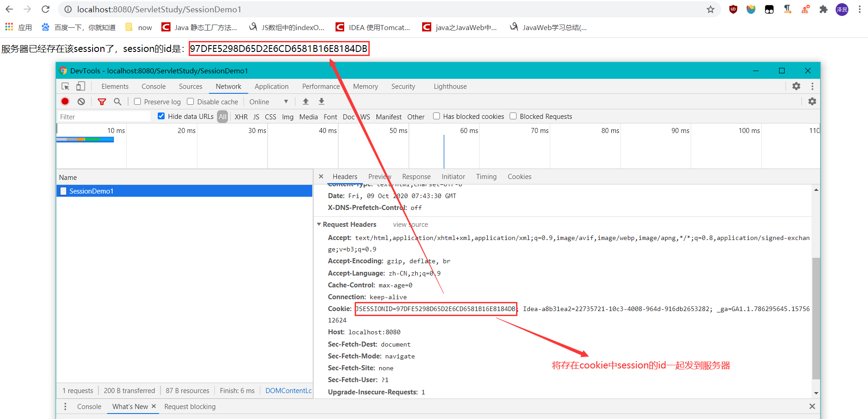Filter requests by XHR type
This screenshot has height=419, width=868.
point(241,117)
